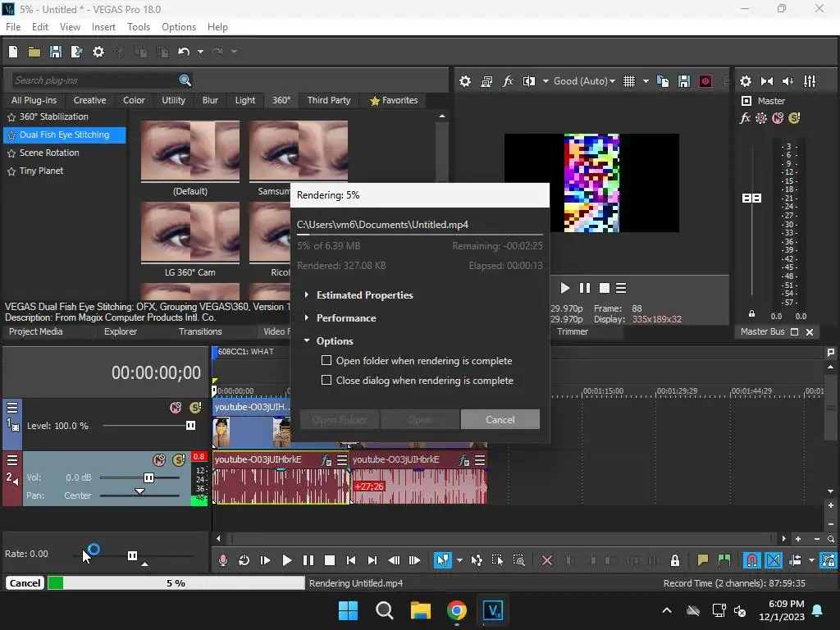Open the Insert menu
This screenshot has width=840, height=630.
click(x=103, y=27)
